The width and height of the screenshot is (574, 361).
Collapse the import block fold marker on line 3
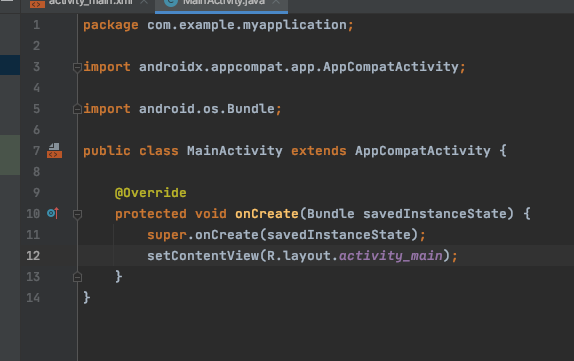(77, 67)
